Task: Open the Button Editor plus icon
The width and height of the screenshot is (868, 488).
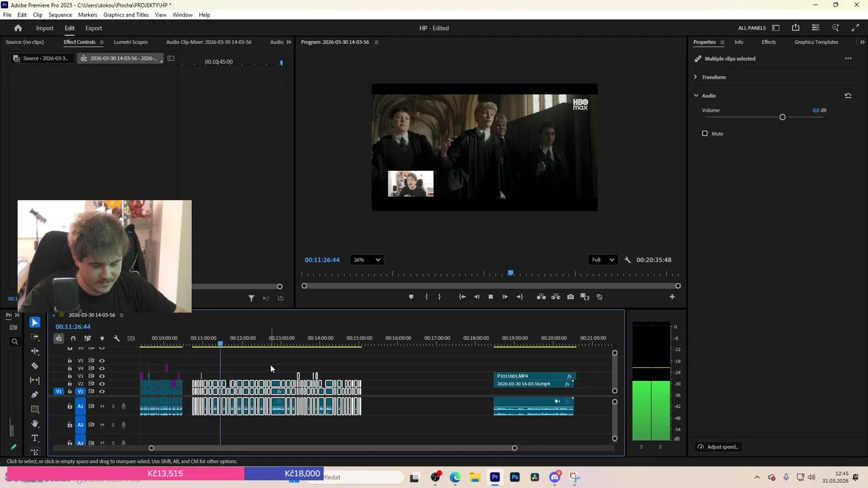Action: pos(672,297)
